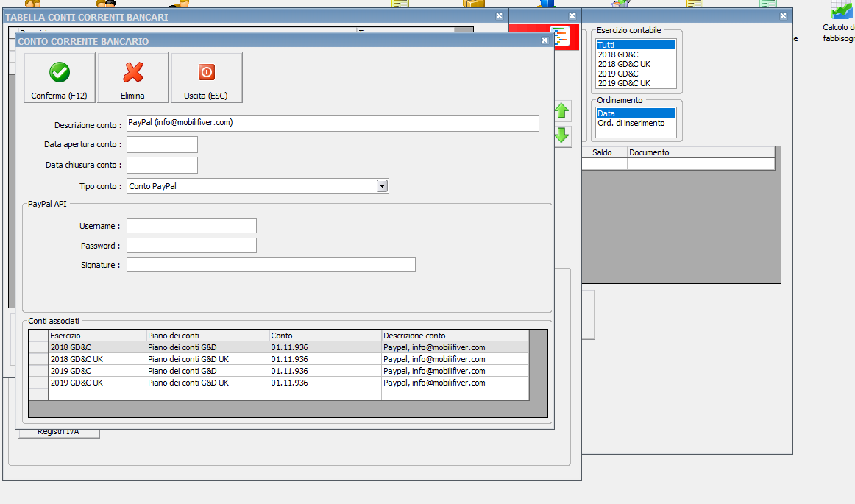Image resolution: width=855 pixels, height=504 pixels.
Task: Close the Conto Corrente Bancario dialog
Action: pyautogui.click(x=544, y=40)
